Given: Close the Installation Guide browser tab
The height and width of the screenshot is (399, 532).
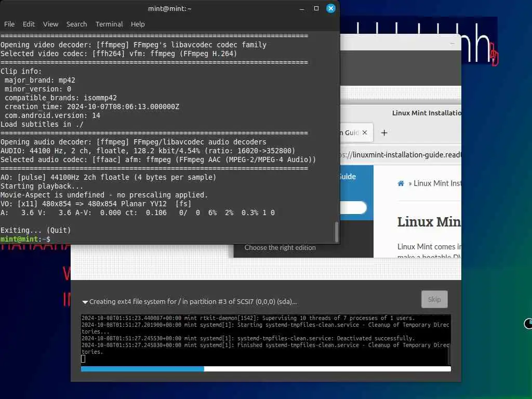Looking at the screenshot, I should [x=365, y=132].
